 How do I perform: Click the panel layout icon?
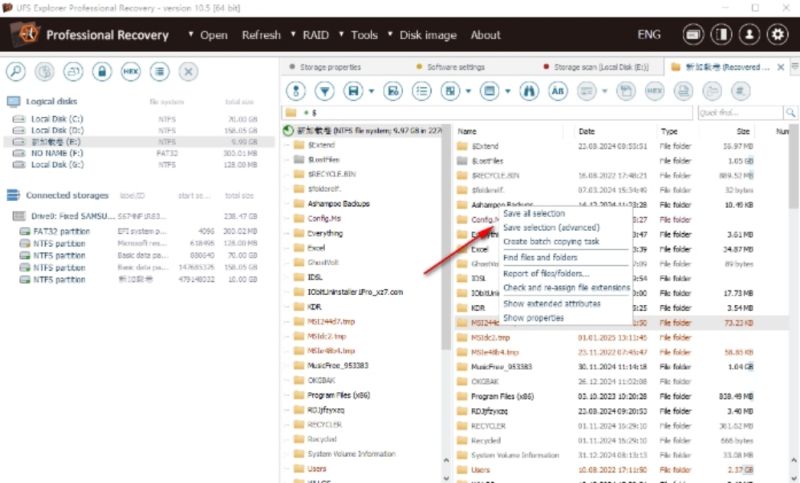point(450,91)
